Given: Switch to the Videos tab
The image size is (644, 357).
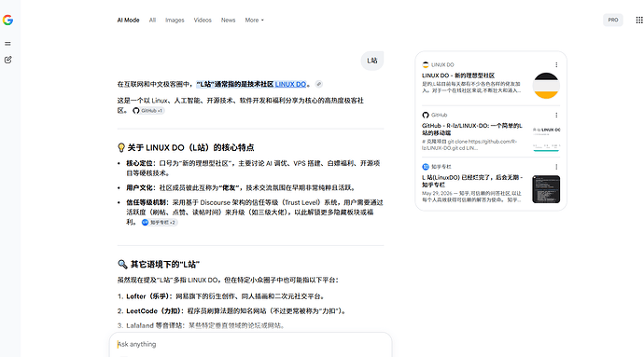Looking at the screenshot, I should click(x=203, y=21).
